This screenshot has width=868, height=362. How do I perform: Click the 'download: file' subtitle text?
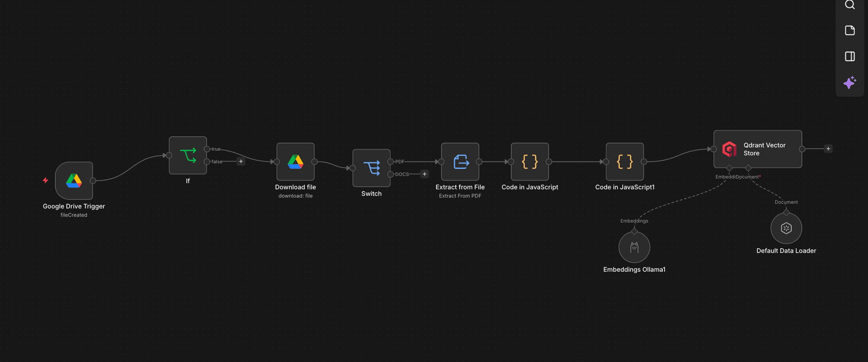pos(296,196)
